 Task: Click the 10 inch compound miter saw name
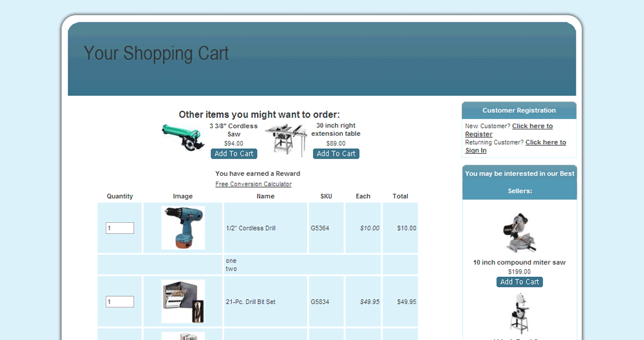click(x=519, y=263)
